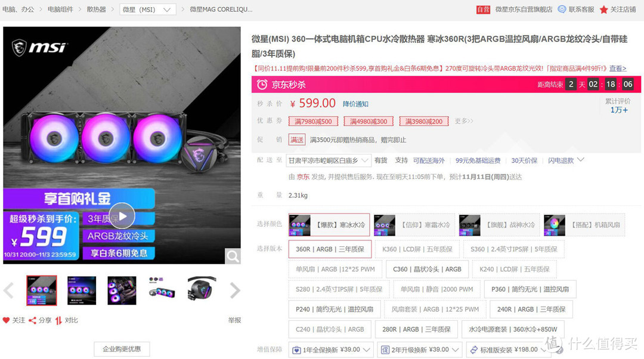Select version C240 | 晶状冷头 | ARGB
Viewport: 644px width, 359px height.
(330, 329)
